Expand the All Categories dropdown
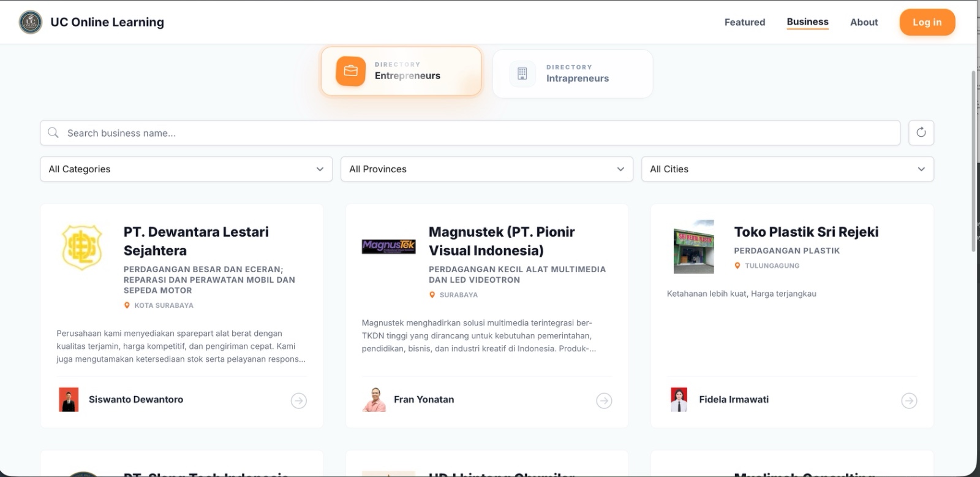Image resolution: width=980 pixels, height=477 pixels. 186,169
